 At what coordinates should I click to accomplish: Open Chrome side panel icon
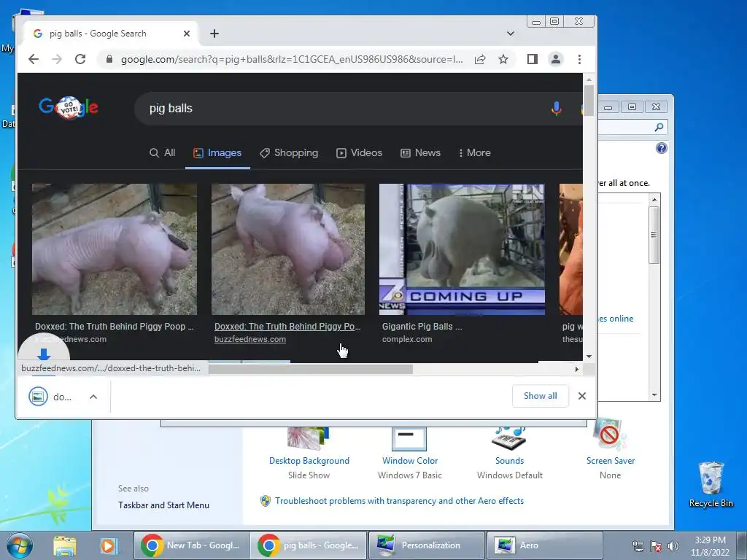coord(532,59)
